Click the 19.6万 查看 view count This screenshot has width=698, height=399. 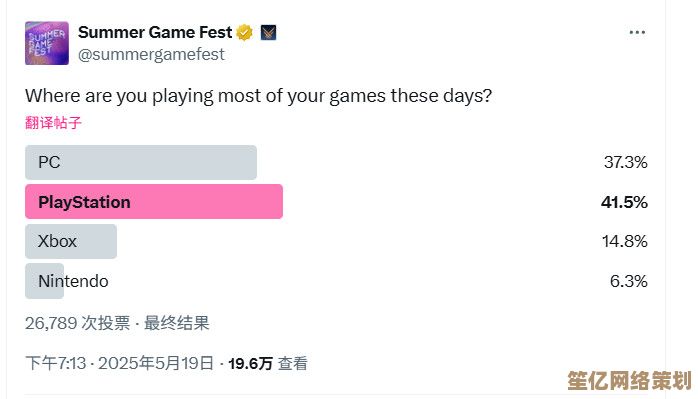[268, 363]
